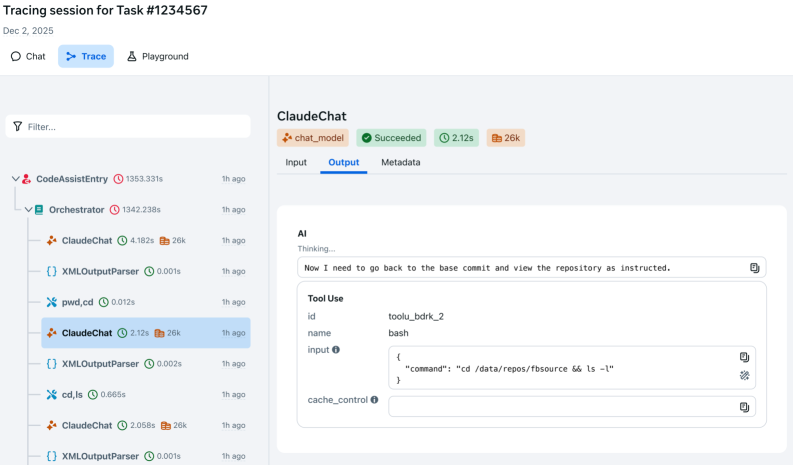Click the checkmark icon in Succeeded badge
793x465 pixels.
(x=367, y=138)
